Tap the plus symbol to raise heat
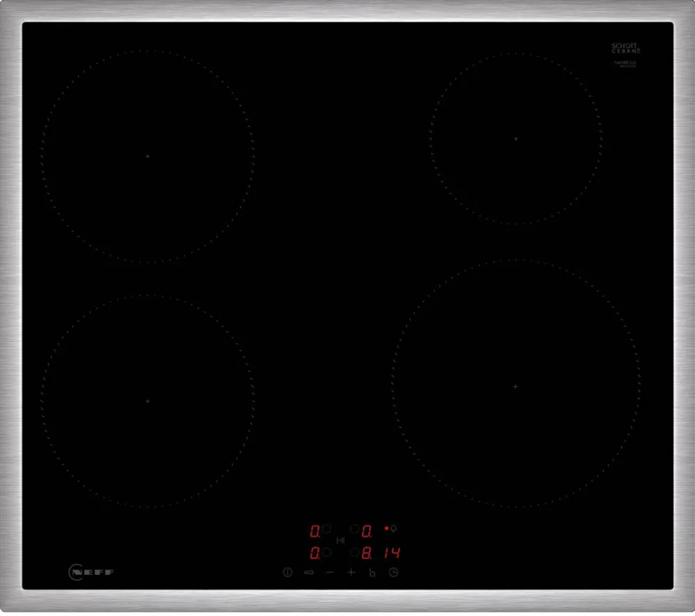The image size is (695, 616). tap(351, 572)
